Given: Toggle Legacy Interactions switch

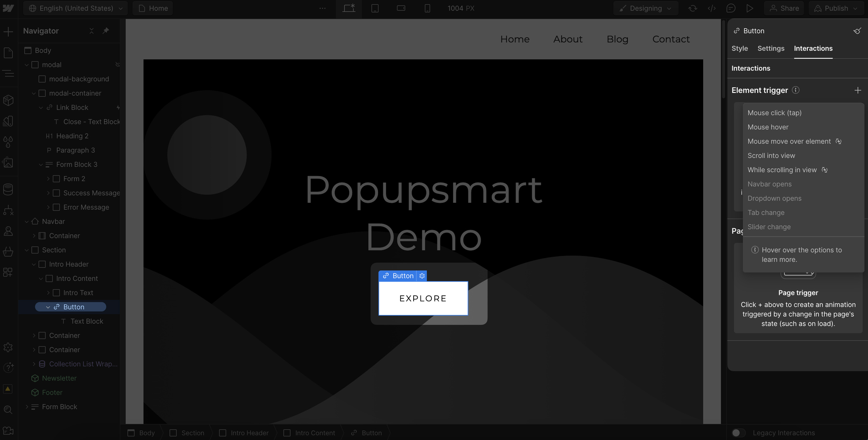Looking at the screenshot, I should pos(738,433).
